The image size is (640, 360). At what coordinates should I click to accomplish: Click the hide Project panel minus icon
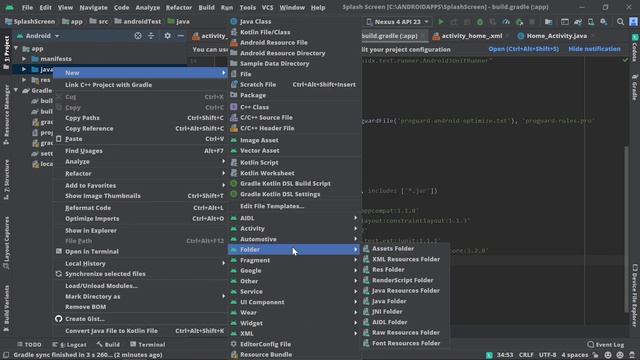[180, 36]
